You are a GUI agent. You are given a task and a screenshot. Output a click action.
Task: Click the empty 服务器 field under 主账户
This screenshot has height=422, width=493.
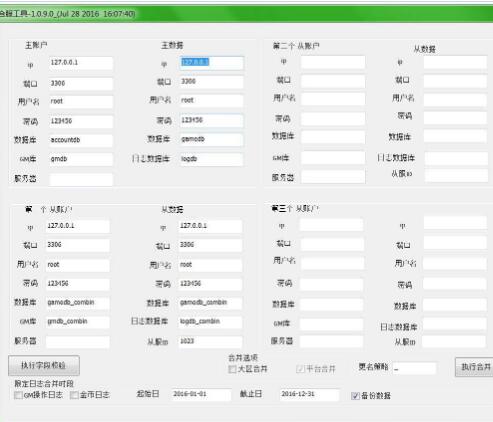pos(81,179)
